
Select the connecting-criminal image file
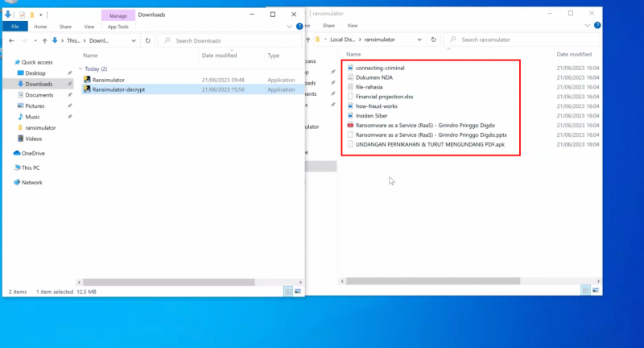click(380, 68)
